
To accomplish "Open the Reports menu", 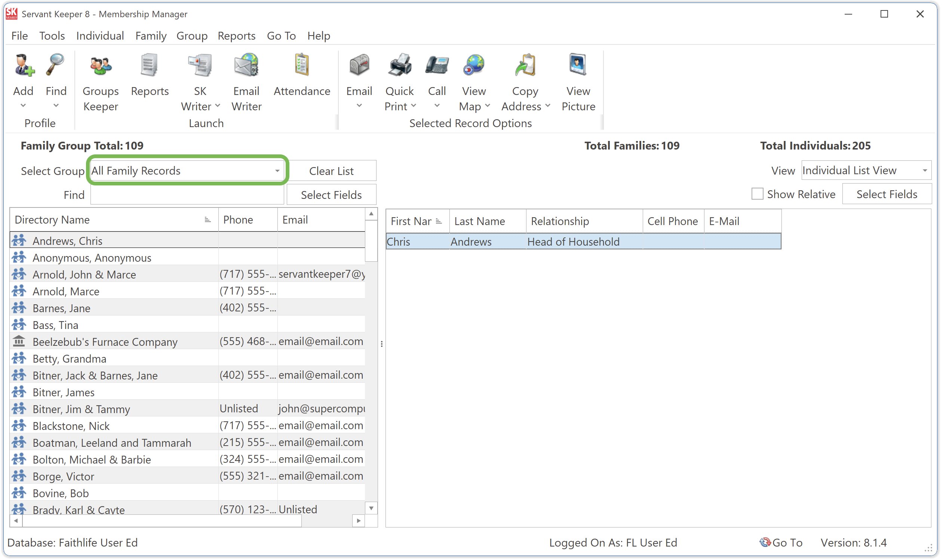I will coord(236,36).
